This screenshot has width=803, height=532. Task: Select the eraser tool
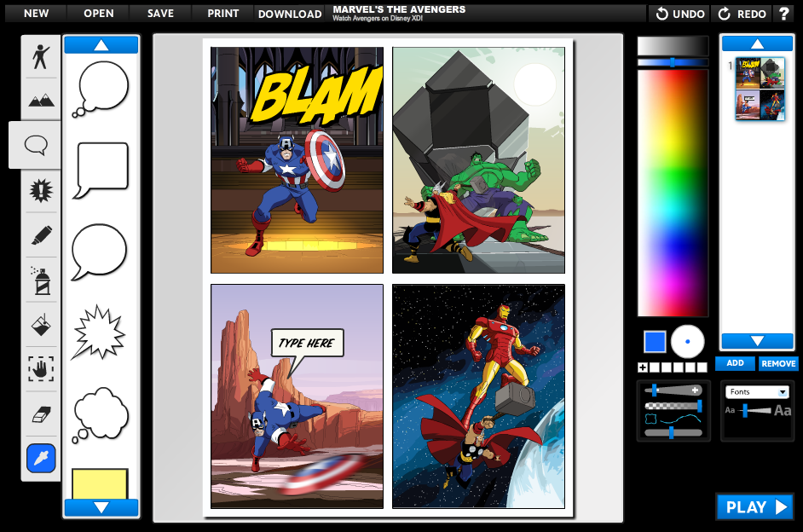(x=41, y=414)
